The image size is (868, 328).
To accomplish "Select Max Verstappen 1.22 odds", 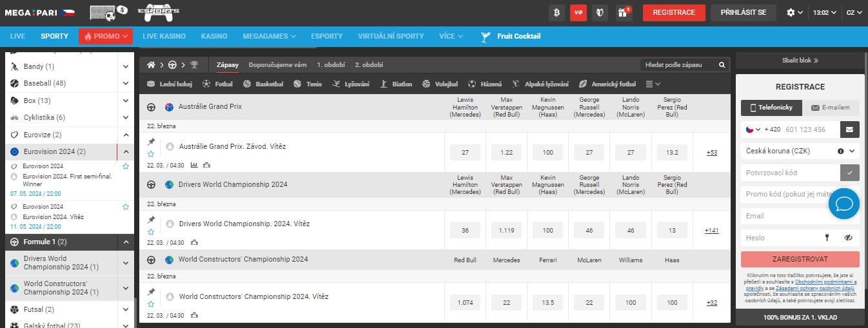I will (506, 153).
